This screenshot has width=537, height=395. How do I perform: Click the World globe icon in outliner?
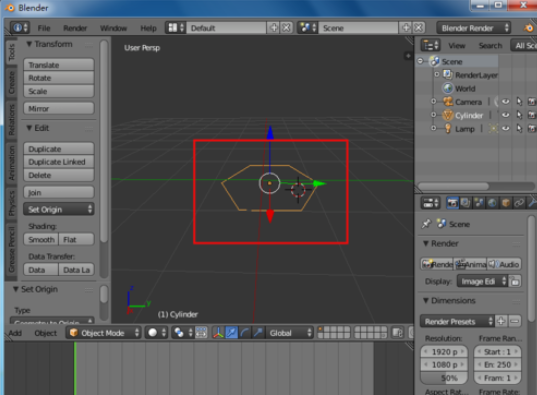tap(448, 88)
